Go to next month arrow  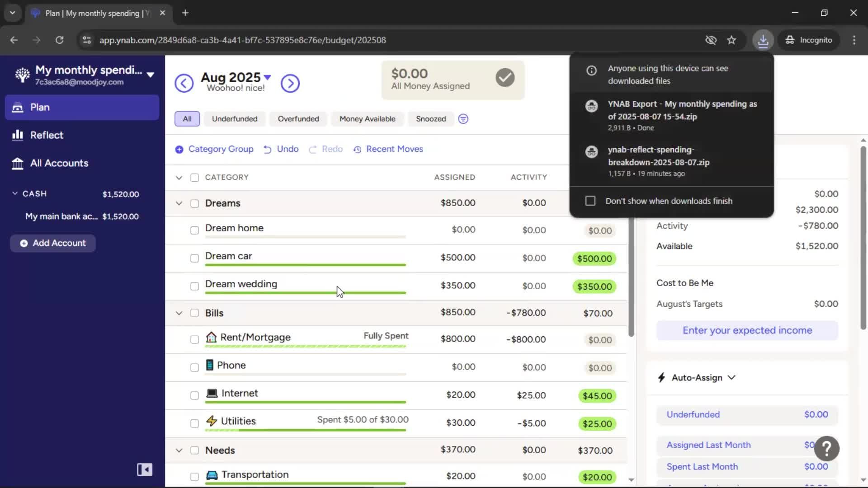point(290,83)
